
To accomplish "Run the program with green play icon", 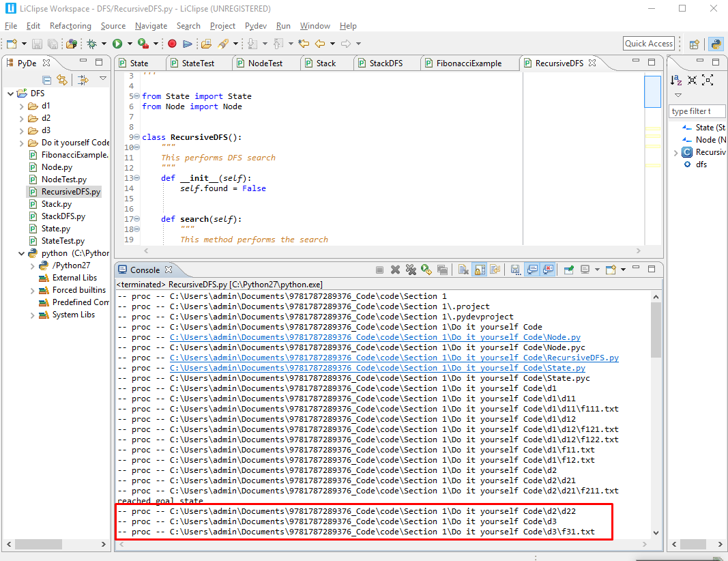I will (117, 44).
